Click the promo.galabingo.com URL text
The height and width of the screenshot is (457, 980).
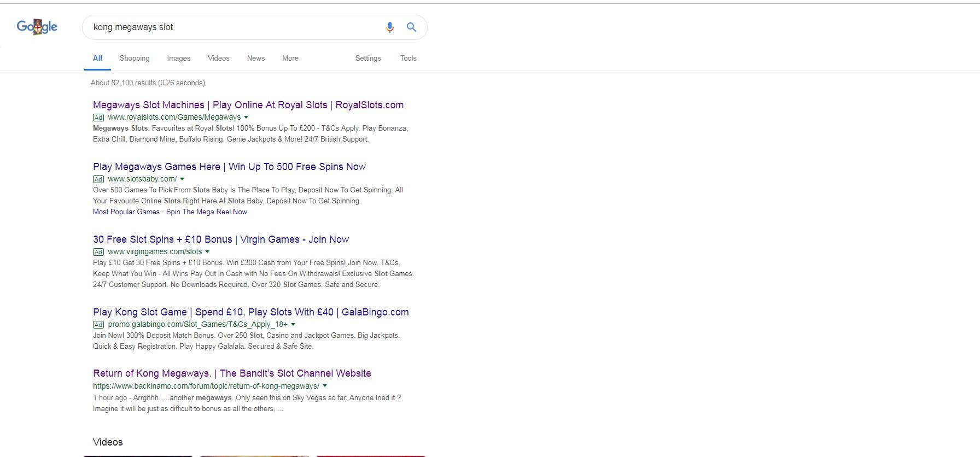coord(198,325)
